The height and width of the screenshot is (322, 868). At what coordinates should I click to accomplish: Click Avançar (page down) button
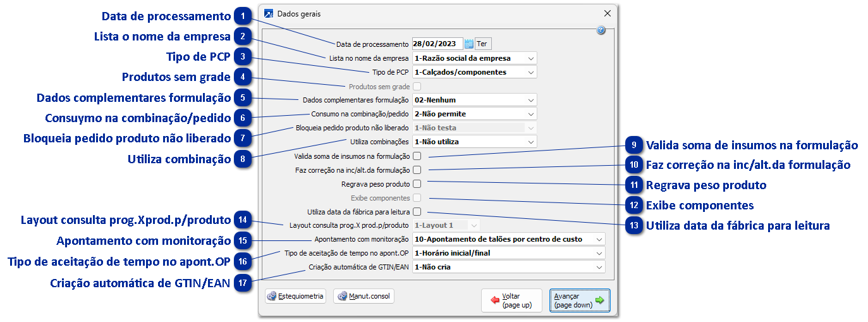pyautogui.click(x=580, y=300)
